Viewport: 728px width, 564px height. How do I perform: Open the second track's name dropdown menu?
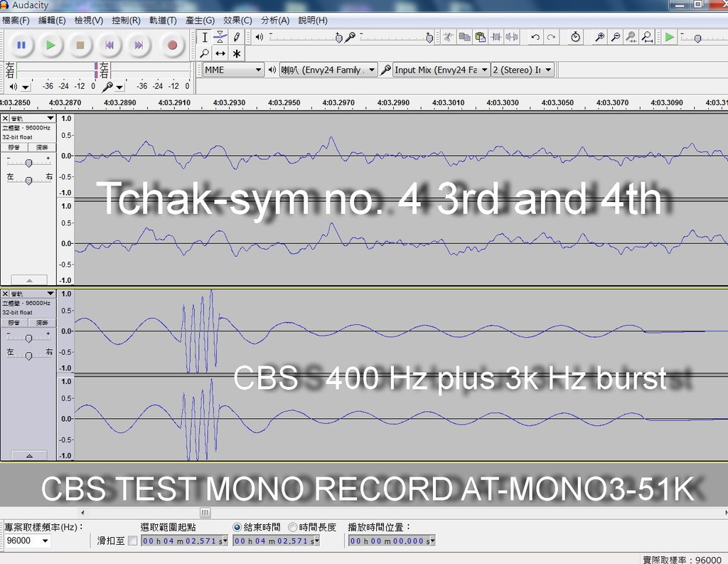pyautogui.click(x=33, y=294)
